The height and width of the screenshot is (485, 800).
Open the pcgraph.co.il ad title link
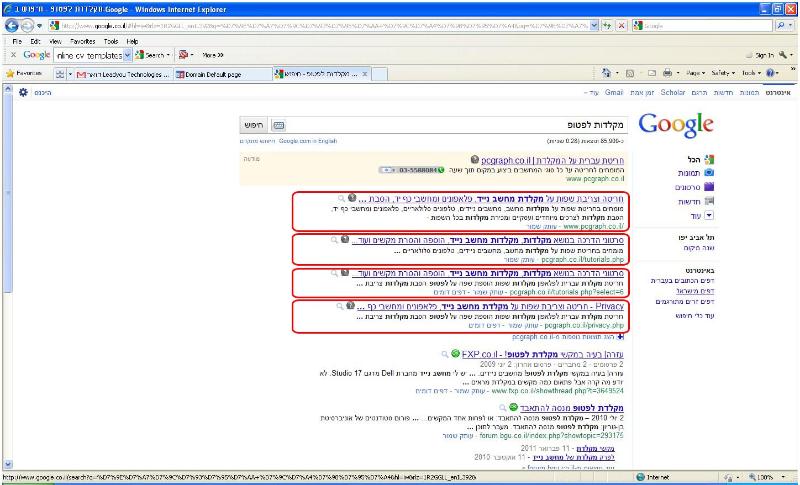tap(552, 160)
